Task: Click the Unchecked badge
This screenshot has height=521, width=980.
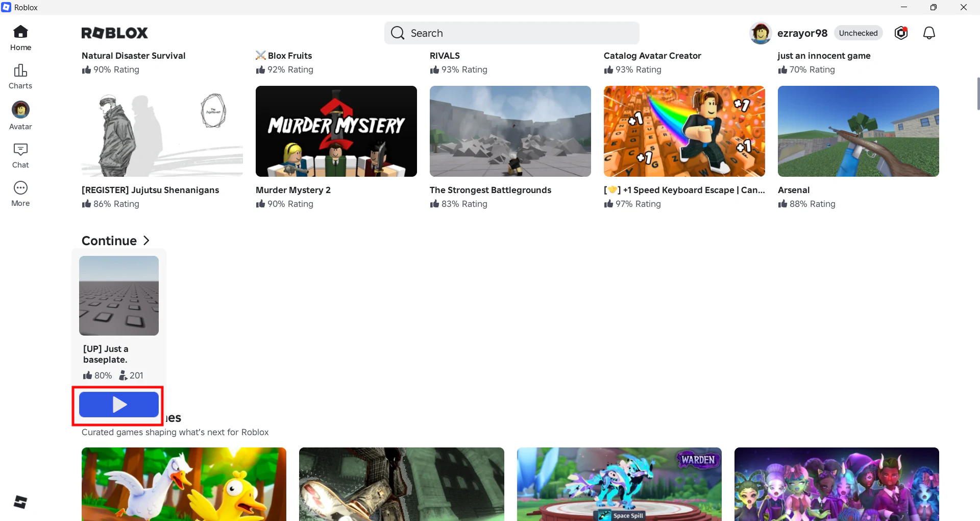Action: 859,33
